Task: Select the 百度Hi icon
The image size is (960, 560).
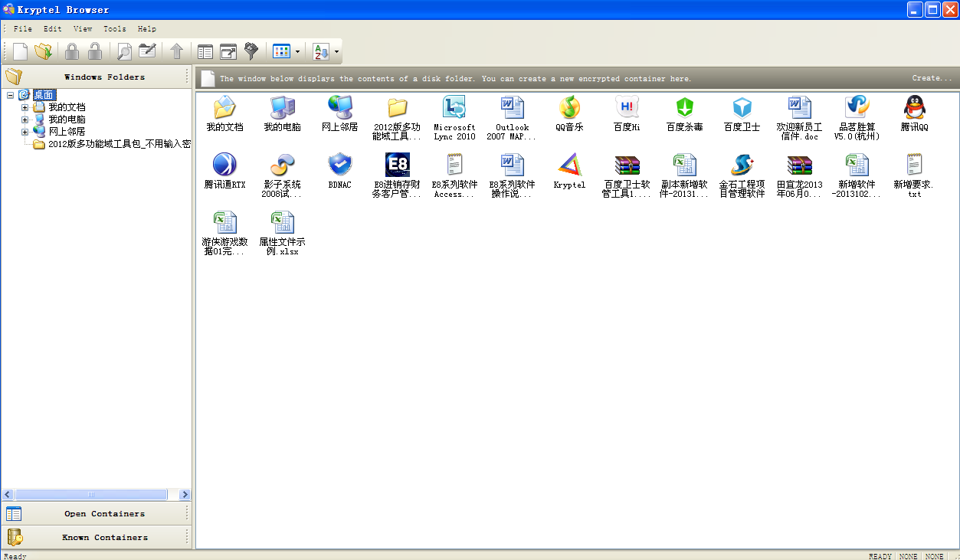Action: click(627, 113)
